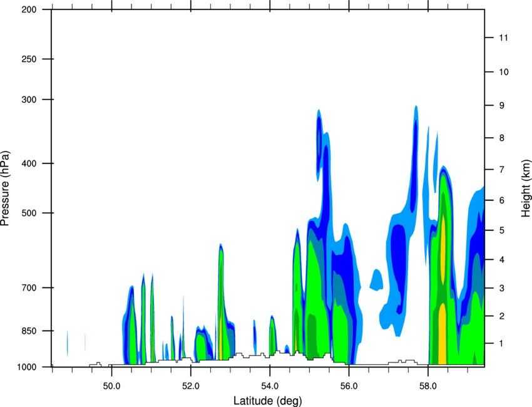The image size is (532, 407).
Task: Pick the 1 km height label
Action: coord(502,344)
